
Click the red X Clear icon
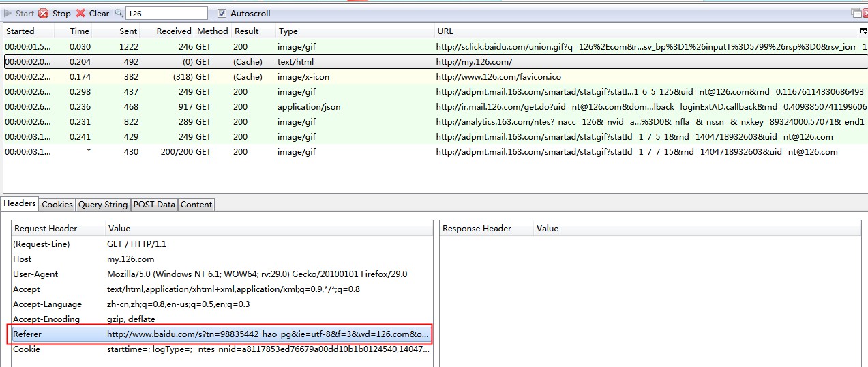pyautogui.click(x=80, y=13)
